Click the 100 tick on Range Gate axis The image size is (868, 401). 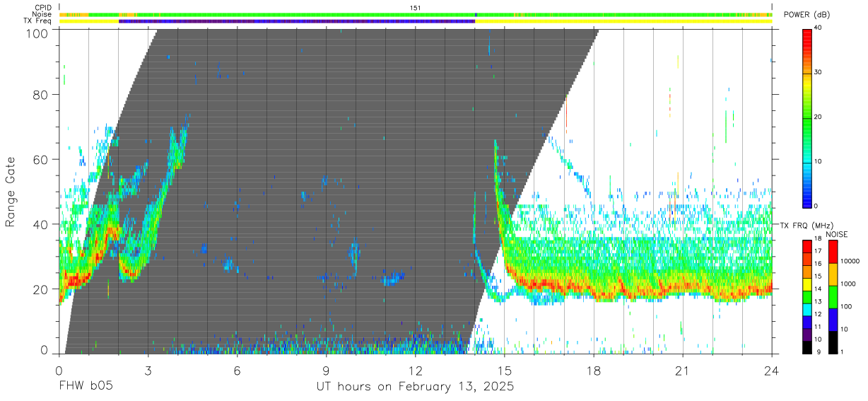37,33
